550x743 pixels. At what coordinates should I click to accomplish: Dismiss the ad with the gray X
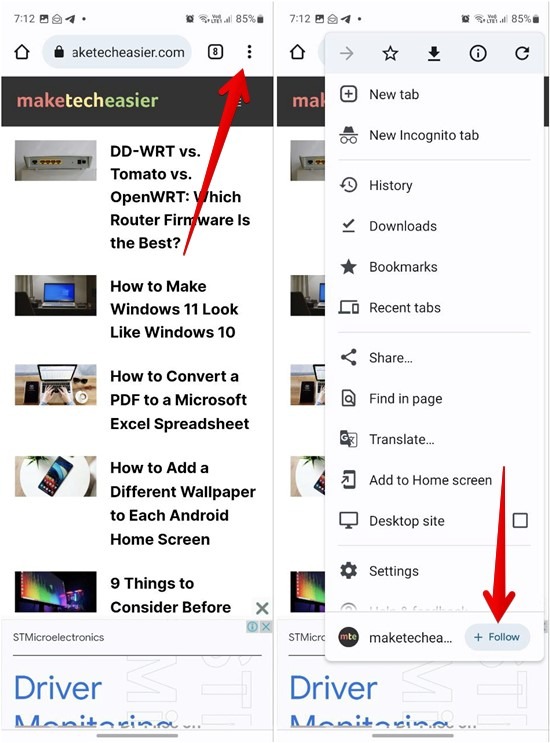(262, 608)
